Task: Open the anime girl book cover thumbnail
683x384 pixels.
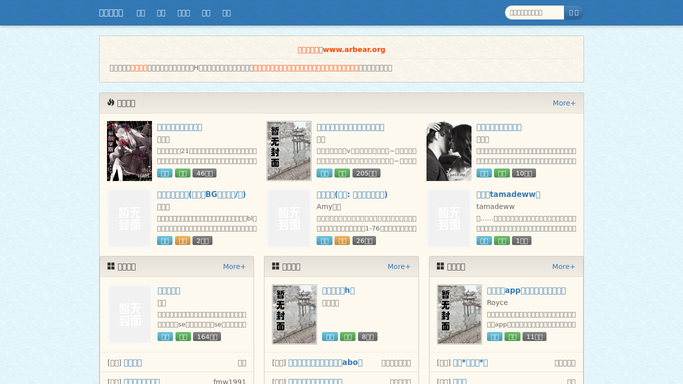Action: tap(129, 151)
